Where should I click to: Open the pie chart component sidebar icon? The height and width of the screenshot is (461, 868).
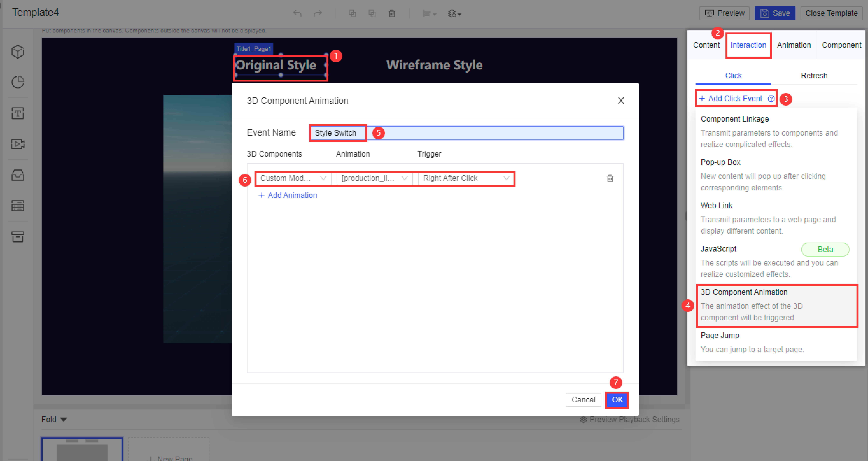point(17,82)
